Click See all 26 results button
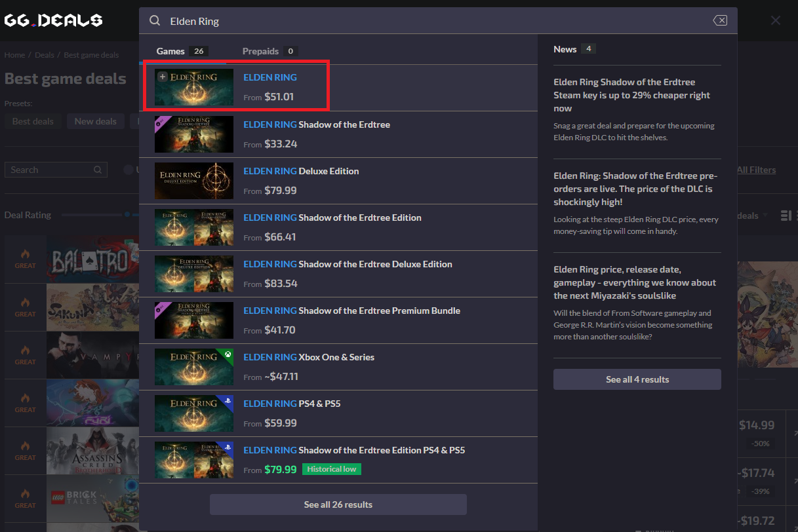Screen dimensions: 798x532 pos(338,504)
